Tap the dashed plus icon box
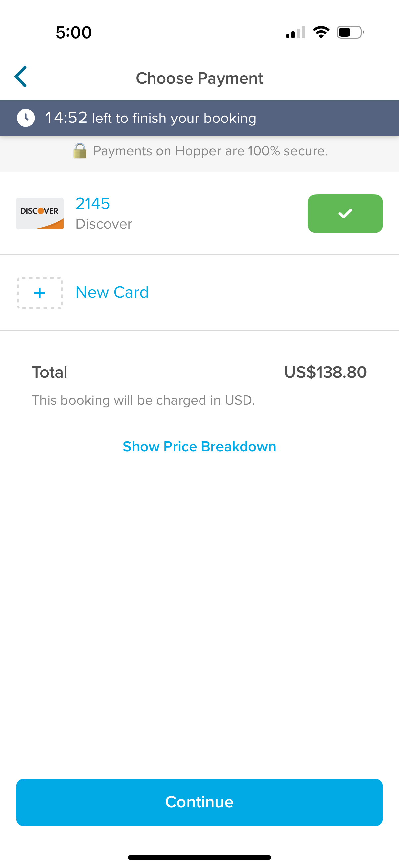Screen dimensions: 399x868 [40, 293]
